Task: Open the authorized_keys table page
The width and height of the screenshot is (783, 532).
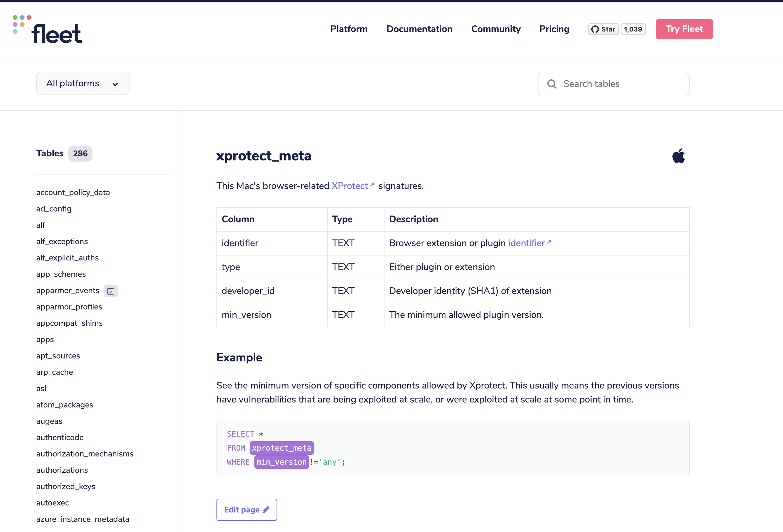Action: 66,486
